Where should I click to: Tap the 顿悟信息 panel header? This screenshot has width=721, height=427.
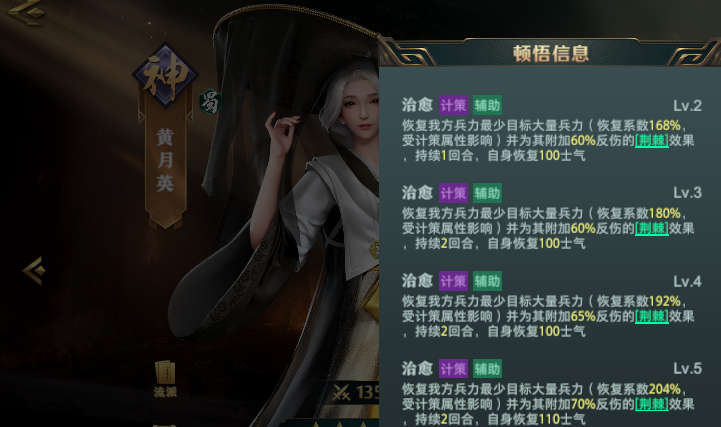pyautogui.click(x=550, y=53)
